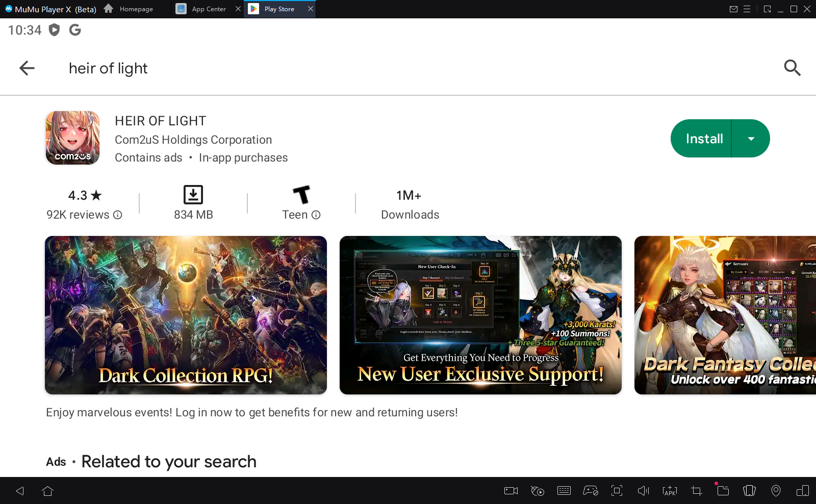Open the keyboard mapping icon
Screen dimensions: 816x504
564,491
